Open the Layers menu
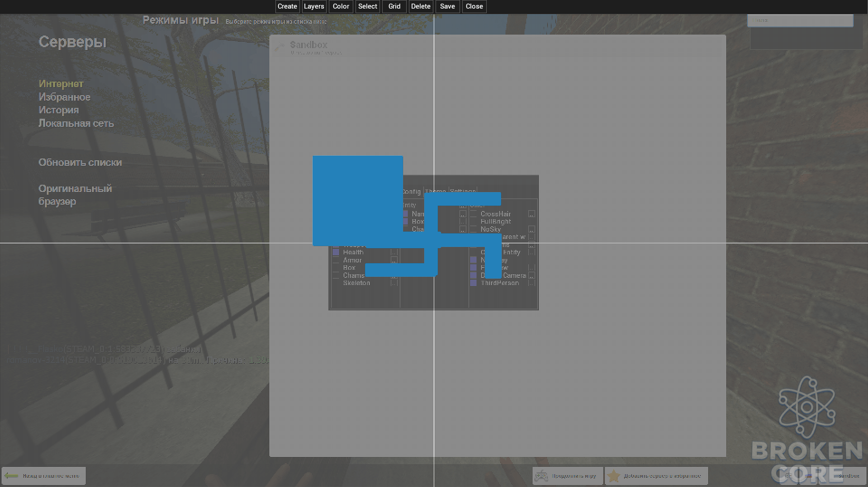Screen dimensions: 868x487 click(314, 6)
